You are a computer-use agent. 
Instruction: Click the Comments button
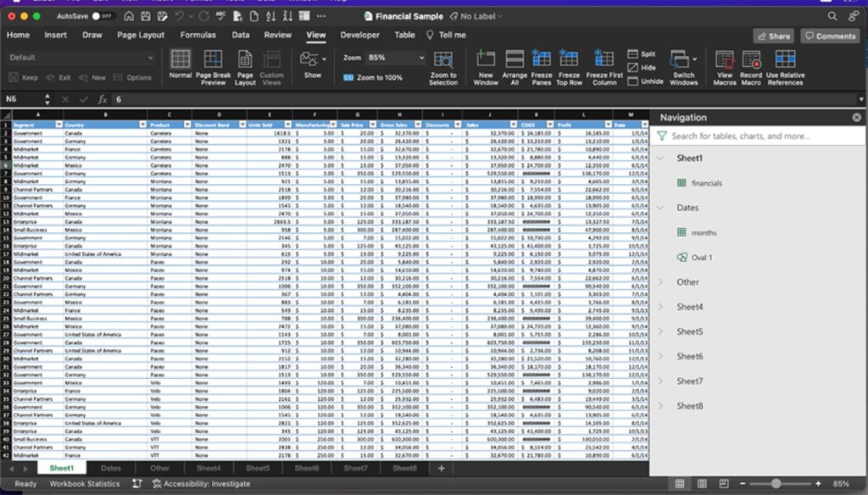click(830, 36)
